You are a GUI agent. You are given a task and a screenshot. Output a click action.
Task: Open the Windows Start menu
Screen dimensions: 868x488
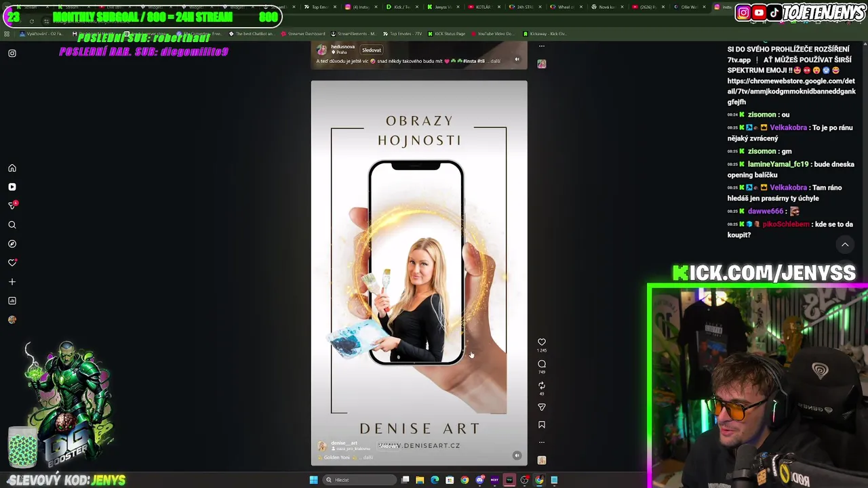coord(313,480)
